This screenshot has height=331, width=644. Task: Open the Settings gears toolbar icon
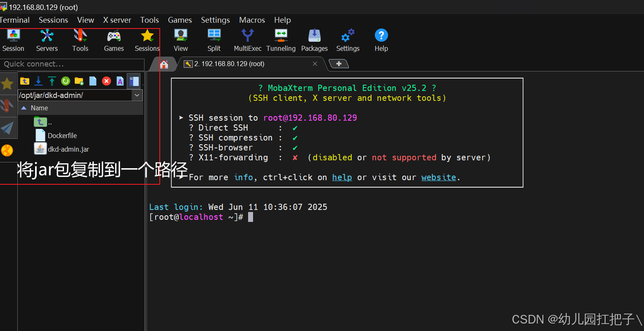click(x=348, y=40)
